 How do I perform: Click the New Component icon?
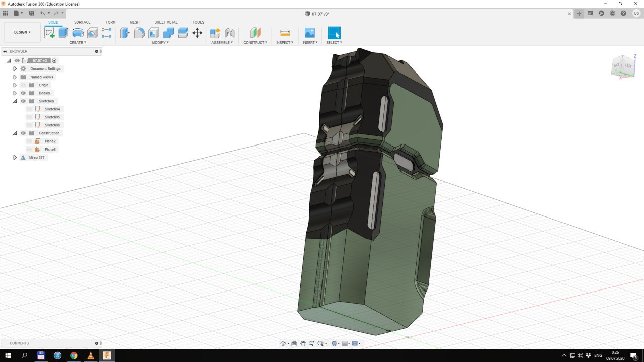click(215, 33)
